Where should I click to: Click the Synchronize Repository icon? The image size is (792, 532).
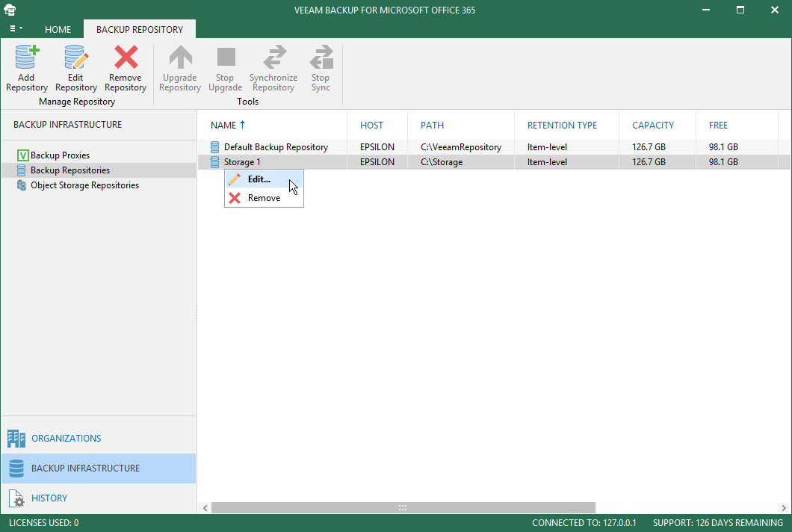pyautogui.click(x=274, y=57)
